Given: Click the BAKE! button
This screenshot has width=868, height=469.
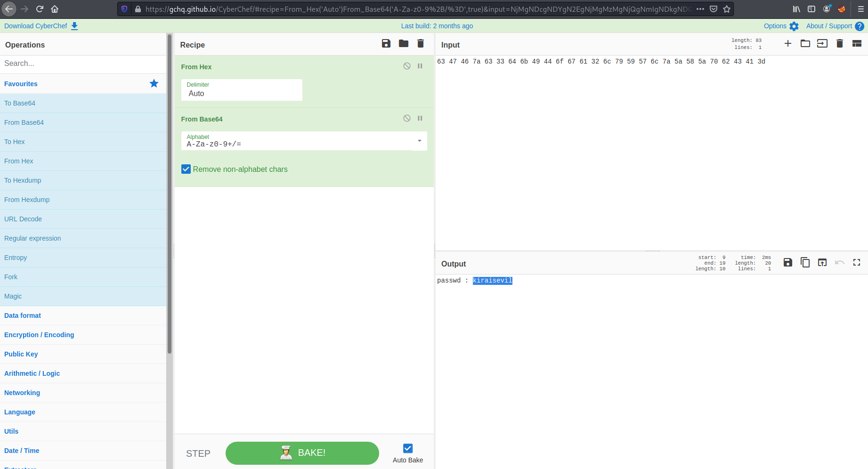Looking at the screenshot, I should [302, 453].
